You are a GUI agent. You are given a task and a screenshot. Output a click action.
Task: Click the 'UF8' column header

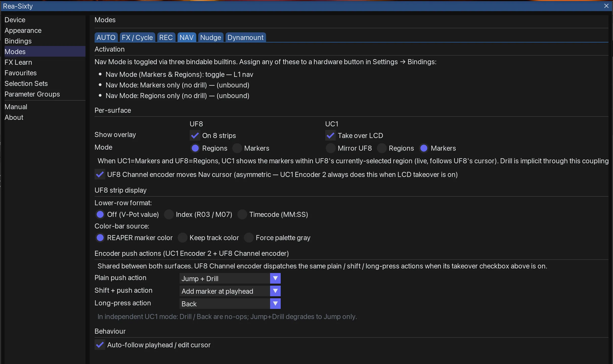pos(196,124)
